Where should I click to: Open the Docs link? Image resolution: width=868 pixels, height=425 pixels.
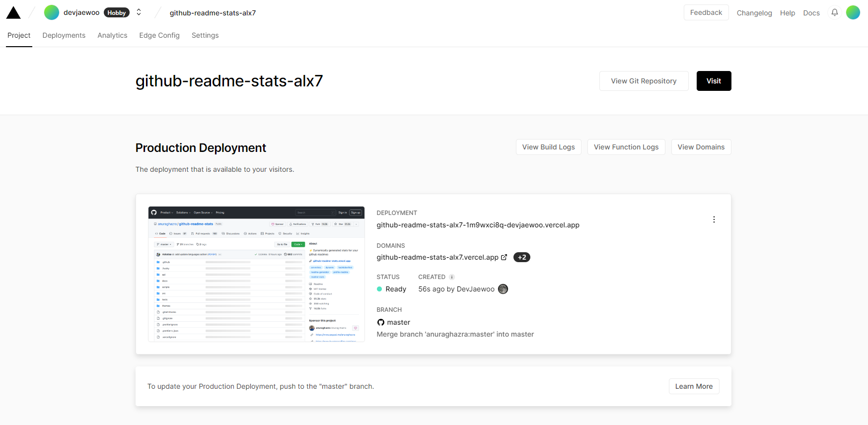[x=811, y=13]
